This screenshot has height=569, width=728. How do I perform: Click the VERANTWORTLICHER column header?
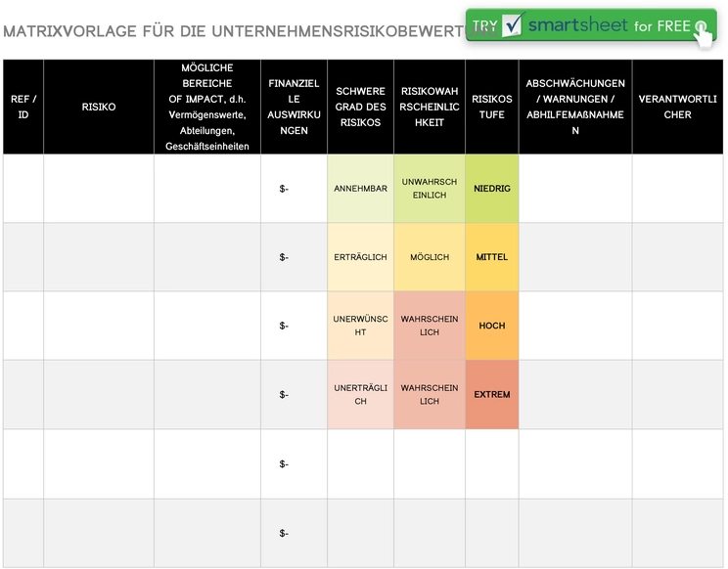(677, 107)
